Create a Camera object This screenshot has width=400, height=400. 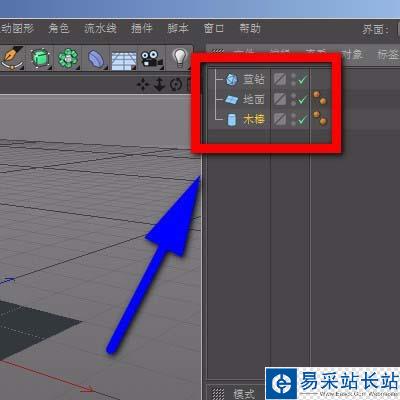[151, 59]
